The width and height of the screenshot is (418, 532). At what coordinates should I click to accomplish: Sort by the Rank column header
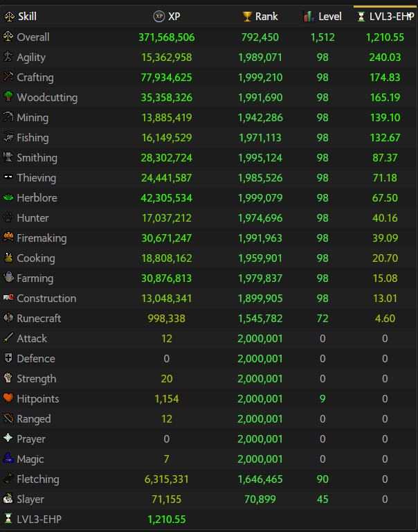point(260,17)
